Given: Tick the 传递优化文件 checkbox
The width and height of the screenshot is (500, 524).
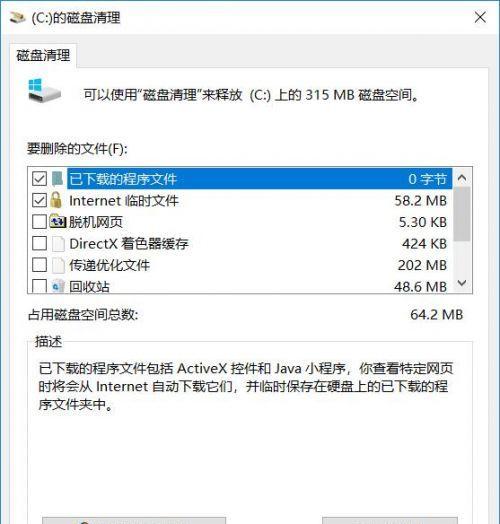Looking at the screenshot, I should coord(39,265).
